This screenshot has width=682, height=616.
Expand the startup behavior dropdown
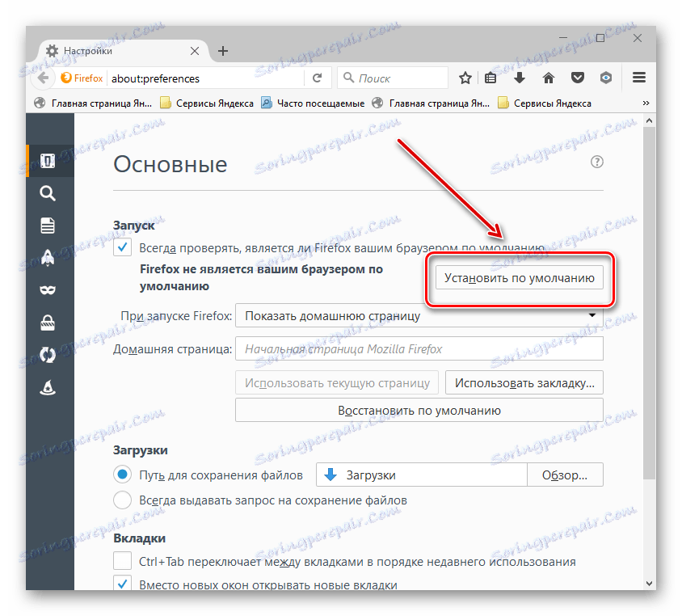[x=419, y=316]
